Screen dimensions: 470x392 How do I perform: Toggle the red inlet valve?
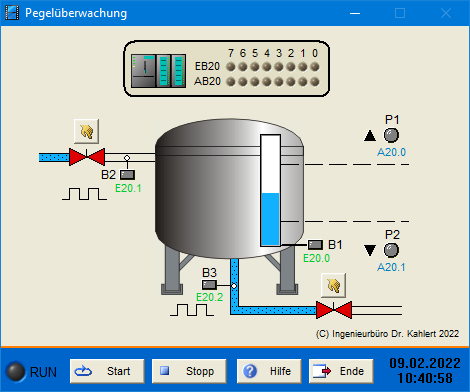click(87, 157)
